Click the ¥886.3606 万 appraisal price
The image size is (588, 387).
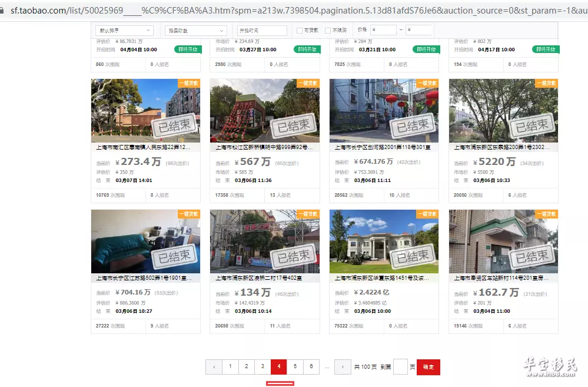click(131, 303)
